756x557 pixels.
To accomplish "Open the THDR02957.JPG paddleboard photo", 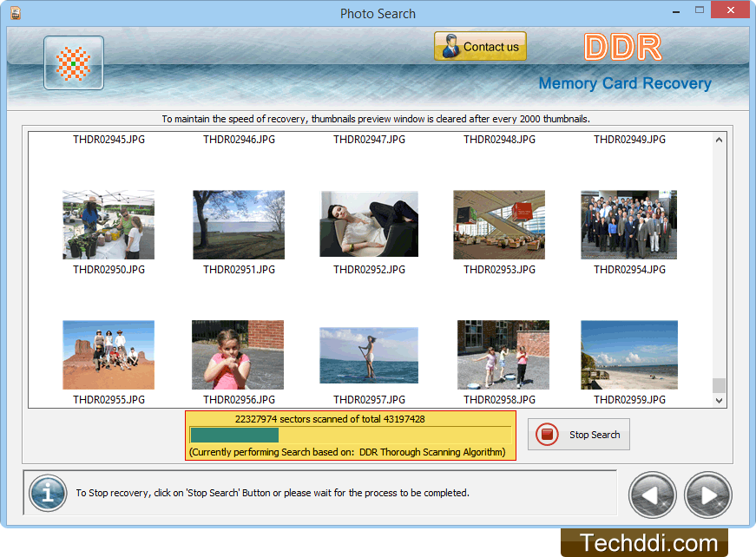I will click(368, 354).
